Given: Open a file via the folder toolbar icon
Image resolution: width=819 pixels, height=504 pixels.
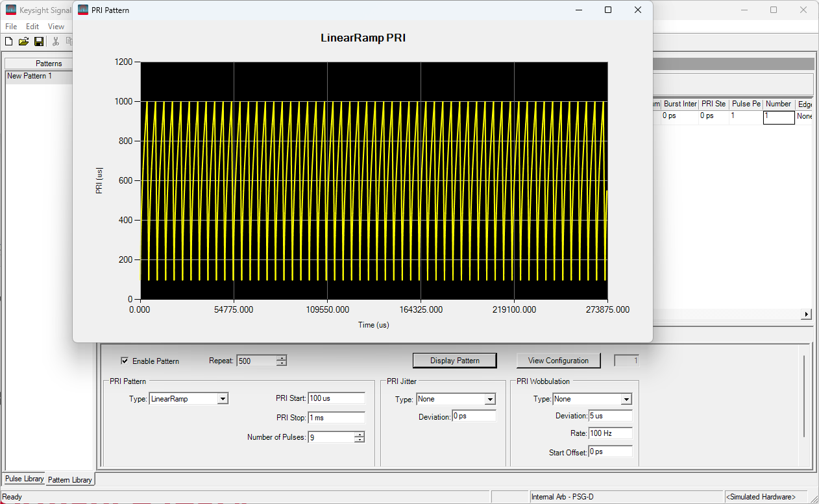Looking at the screenshot, I should tap(23, 41).
